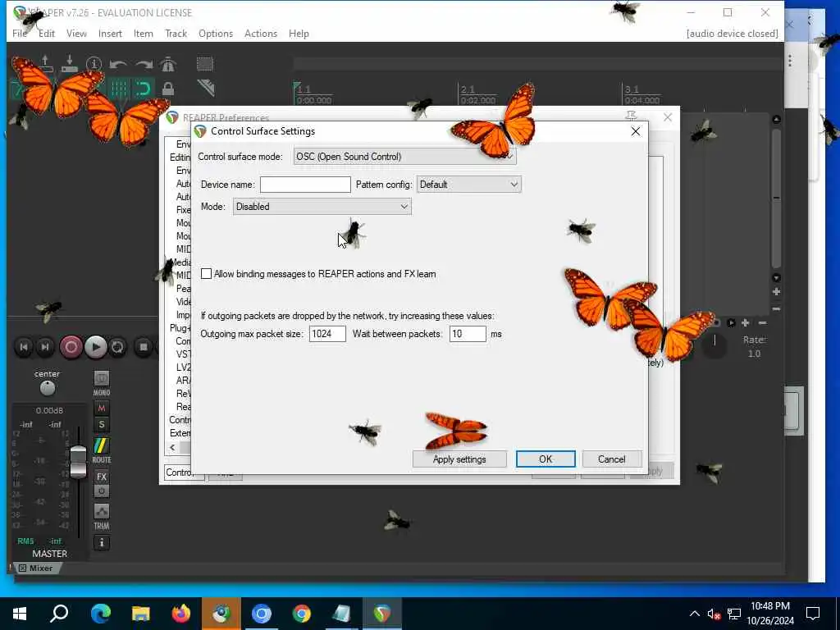Image resolution: width=840 pixels, height=630 pixels.
Task: Open the Mode Disabled dropdown
Action: (x=322, y=206)
